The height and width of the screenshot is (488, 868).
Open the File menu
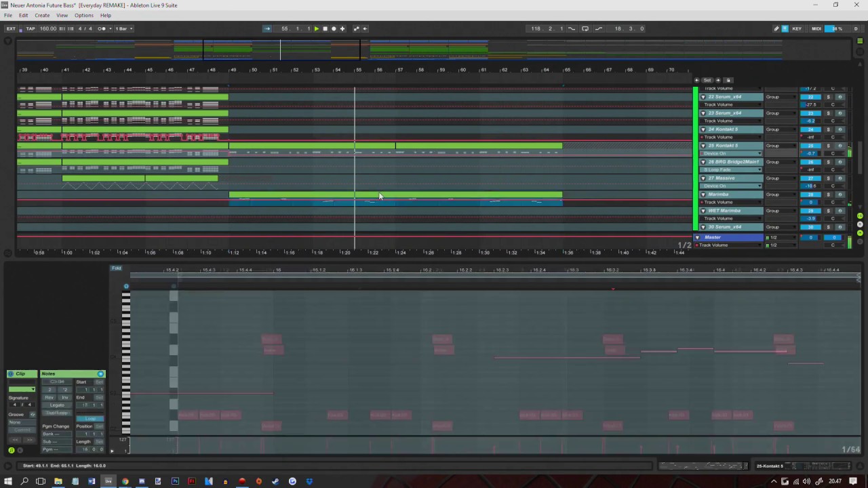(x=8, y=15)
